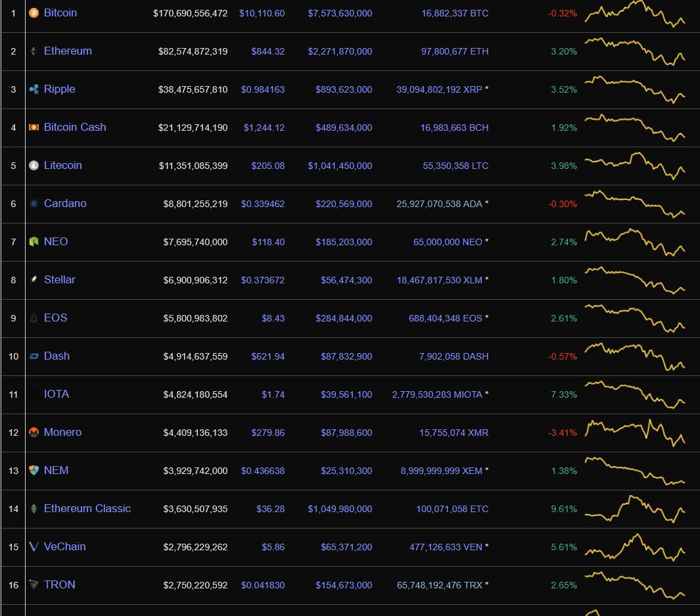Click the Ethereum Classic logo icon
Screen dimensions: 700x616
pyautogui.click(x=34, y=508)
